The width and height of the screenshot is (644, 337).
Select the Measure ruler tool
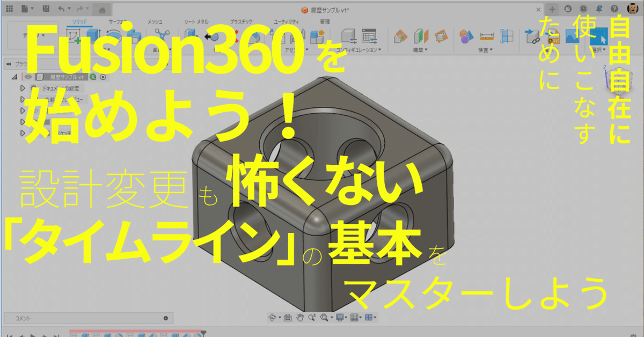487,36
